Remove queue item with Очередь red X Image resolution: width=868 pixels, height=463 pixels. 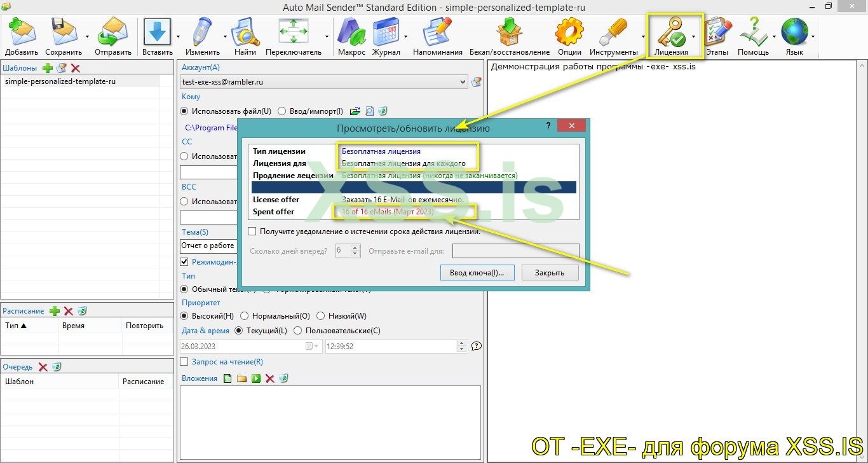click(x=43, y=367)
